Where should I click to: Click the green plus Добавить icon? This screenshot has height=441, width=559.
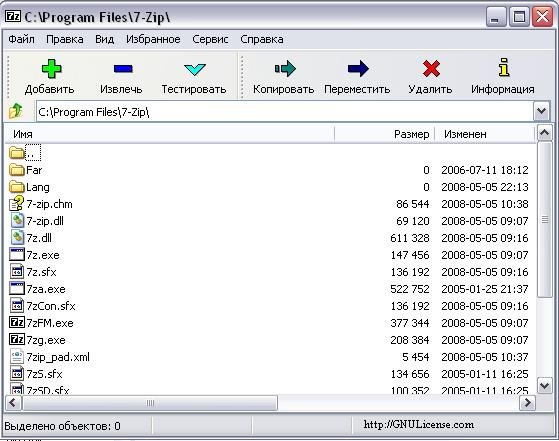pos(52,69)
